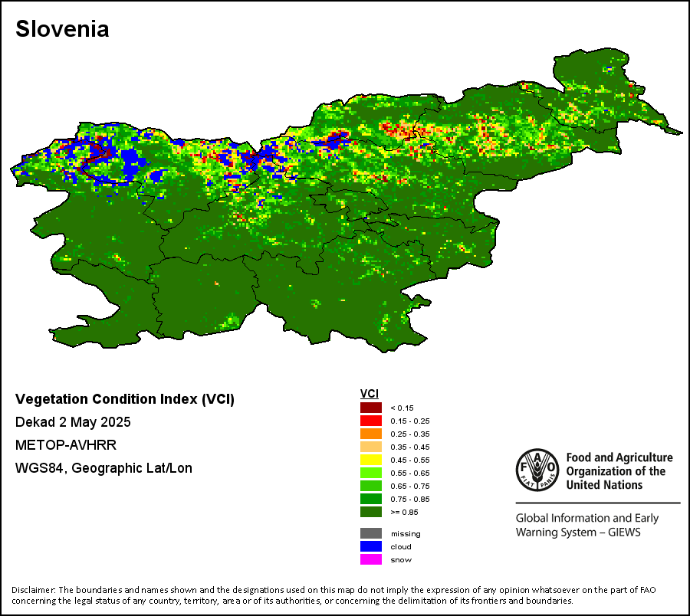
Task: Click the '0.35 - 0.45' legend label
Action: tap(410, 447)
